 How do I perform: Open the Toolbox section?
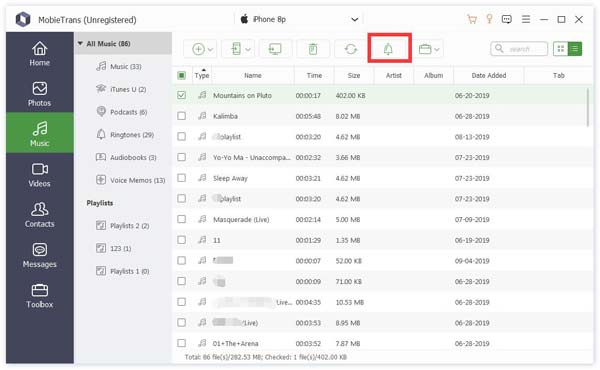pyautogui.click(x=39, y=296)
